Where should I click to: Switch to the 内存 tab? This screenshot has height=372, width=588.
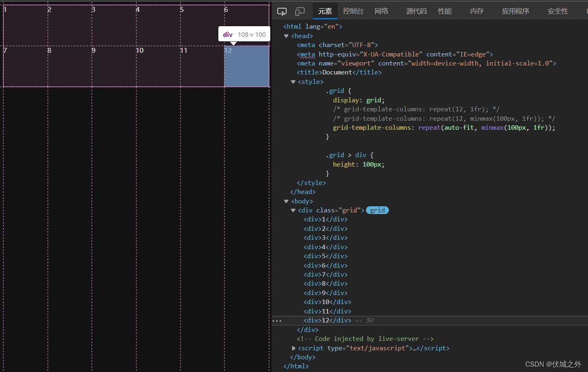pos(477,11)
